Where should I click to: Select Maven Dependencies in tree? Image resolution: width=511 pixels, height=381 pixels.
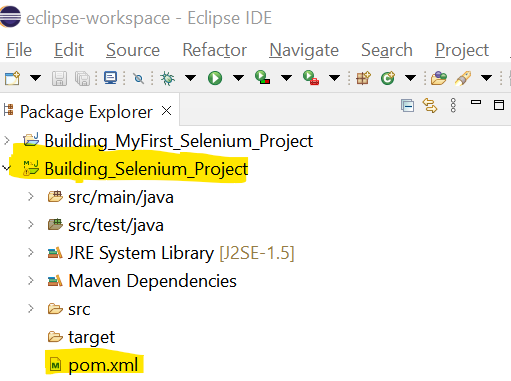(152, 281)
